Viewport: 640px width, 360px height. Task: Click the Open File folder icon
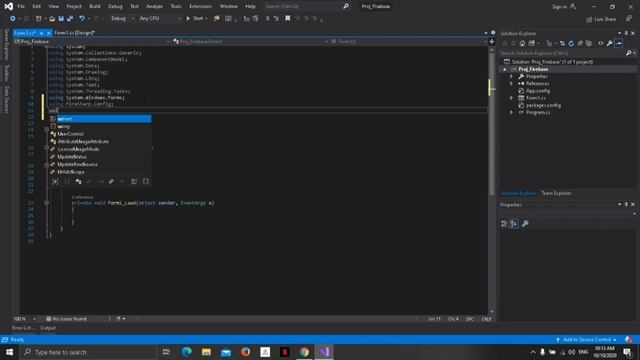(x=52, y=18)
